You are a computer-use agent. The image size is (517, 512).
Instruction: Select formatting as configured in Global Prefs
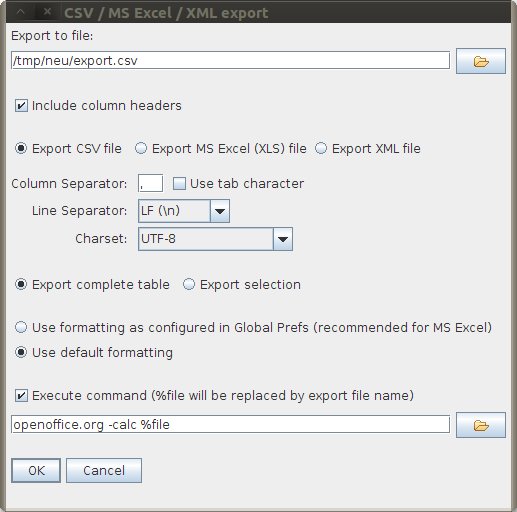tap(21, 327)
